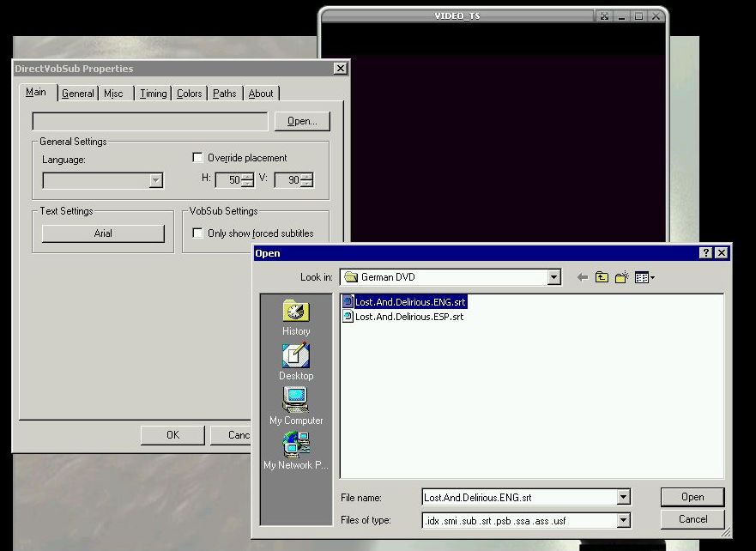Screen dimensions: 756x551
Task: Go back to last folder visited
Action: (x=583, y=277)
